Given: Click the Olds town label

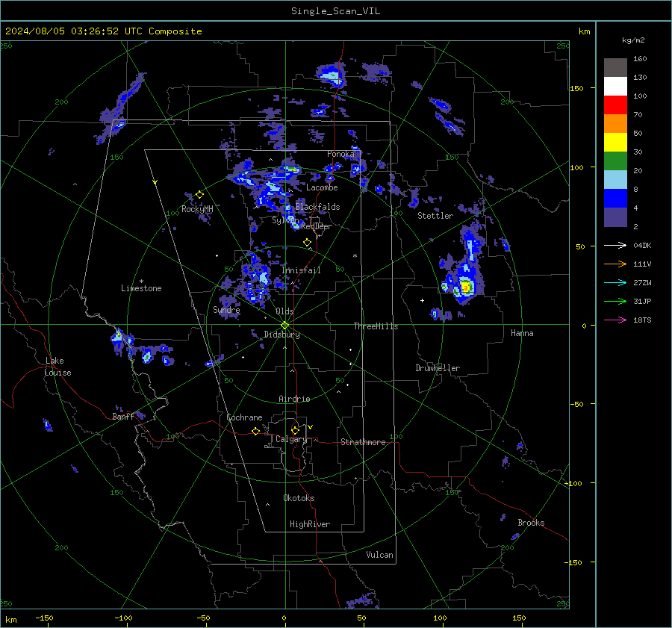Looking at the screenshot, I should click(x=284, y=311).
